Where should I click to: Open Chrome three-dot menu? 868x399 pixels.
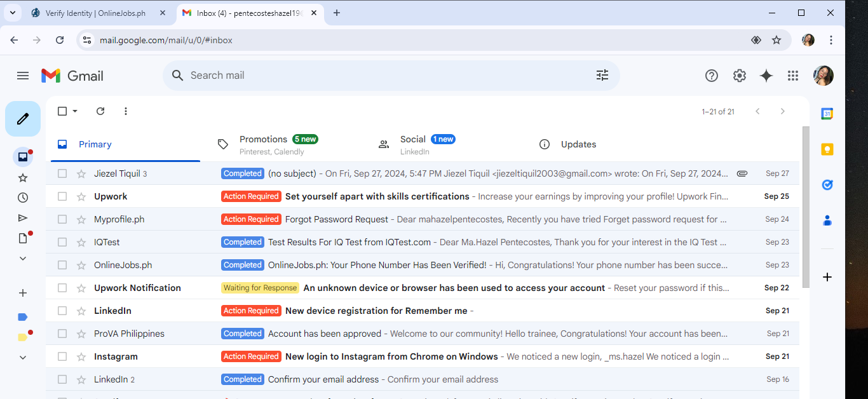831,40
